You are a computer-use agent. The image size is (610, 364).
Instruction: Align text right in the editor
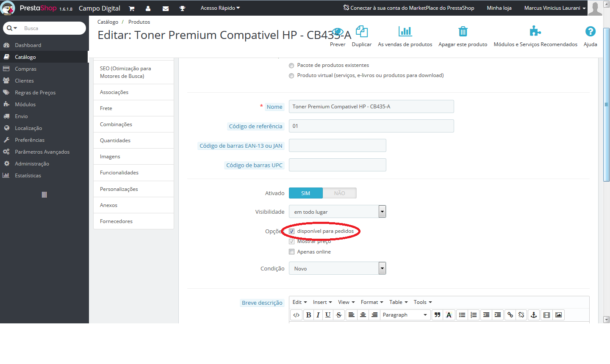coord(374,315)
